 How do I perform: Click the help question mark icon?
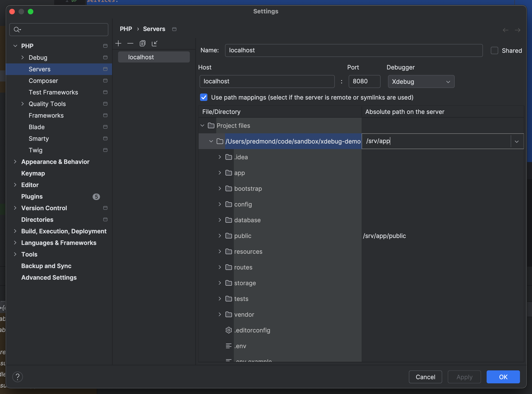pyautogui.click(x=17, y=377)
